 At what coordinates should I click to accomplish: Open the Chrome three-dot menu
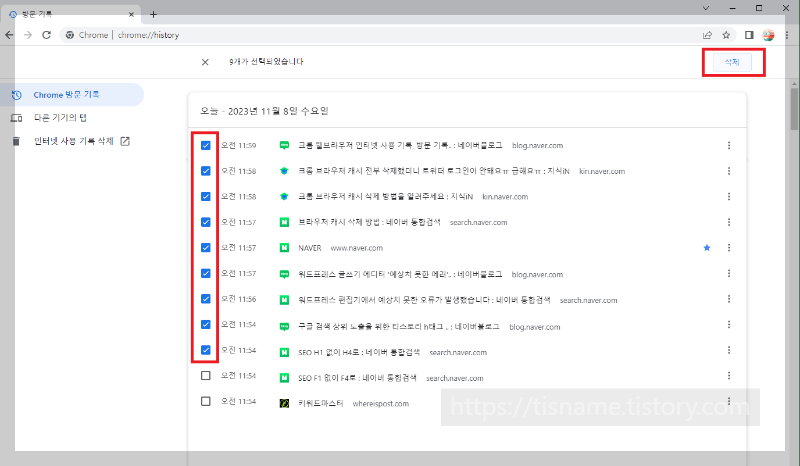787,35
